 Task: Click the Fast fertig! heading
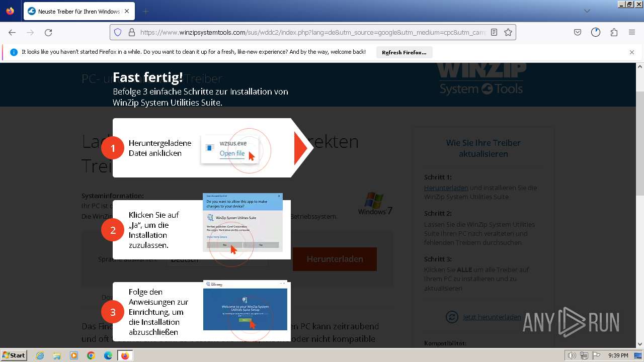[148, 77]
